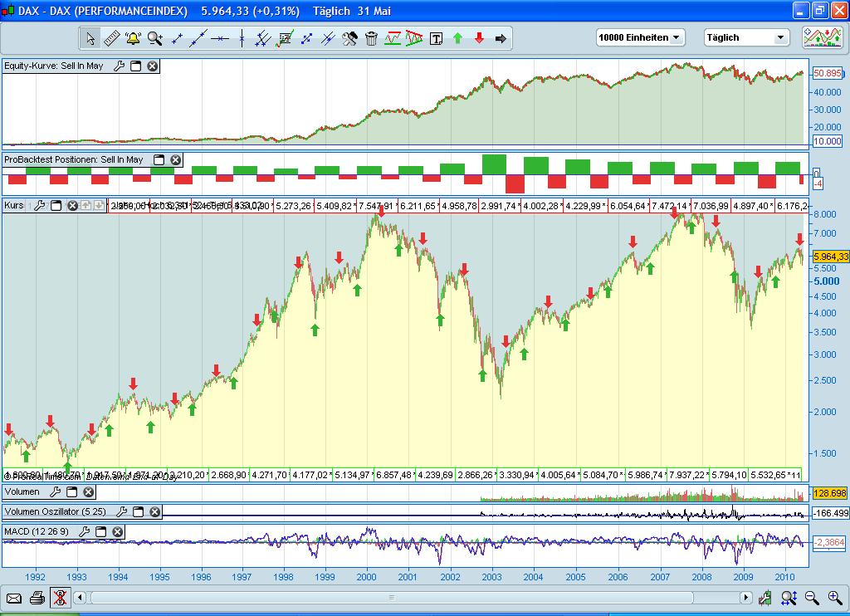Detach the Volumen Oszillator panel window
Viewport: 850px width, 616px height.
click(139, 511)
